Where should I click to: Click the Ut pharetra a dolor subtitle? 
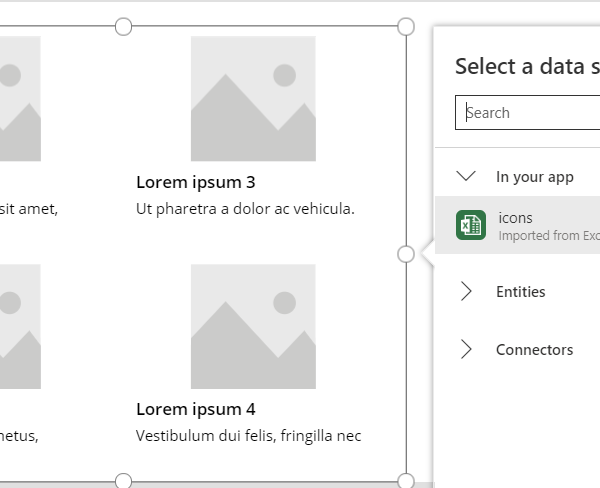(245, 209)
